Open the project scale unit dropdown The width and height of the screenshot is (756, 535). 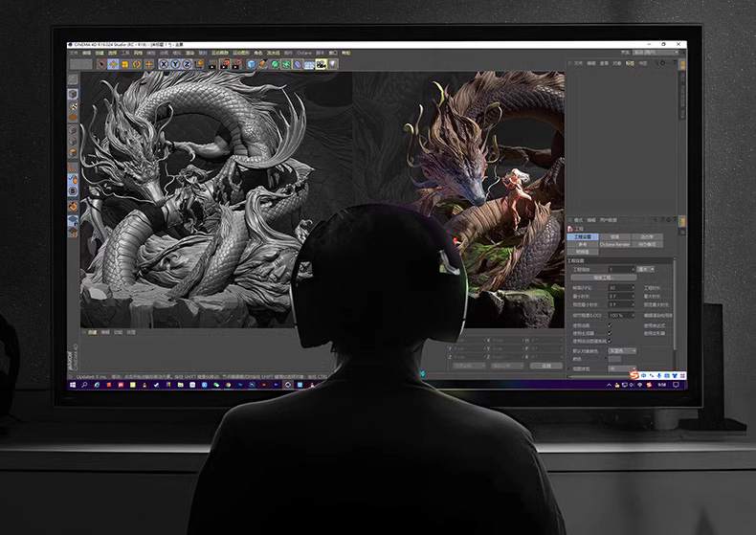pyautogui.click(x=646, y=270)
